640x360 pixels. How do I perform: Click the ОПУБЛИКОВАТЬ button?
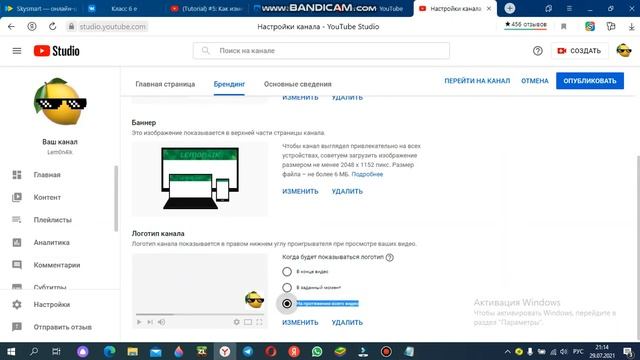pyautogui.click(x=590, y=81)
